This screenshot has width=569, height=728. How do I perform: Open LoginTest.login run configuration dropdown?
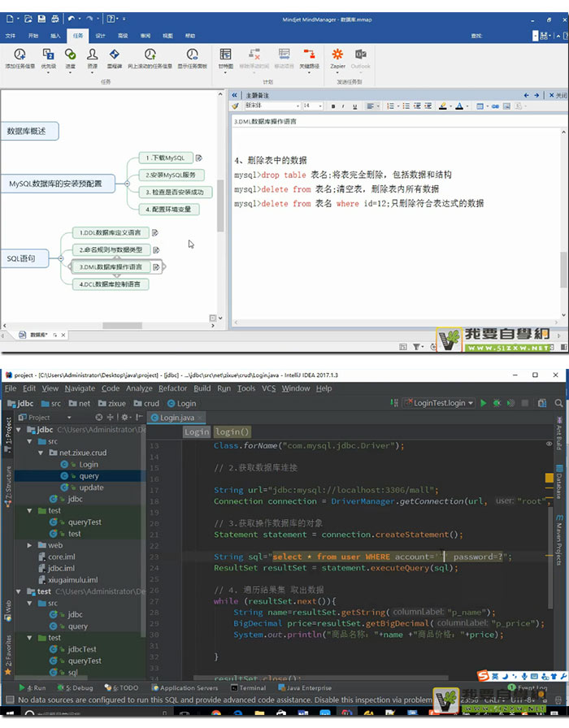click(x=439, y=403)
